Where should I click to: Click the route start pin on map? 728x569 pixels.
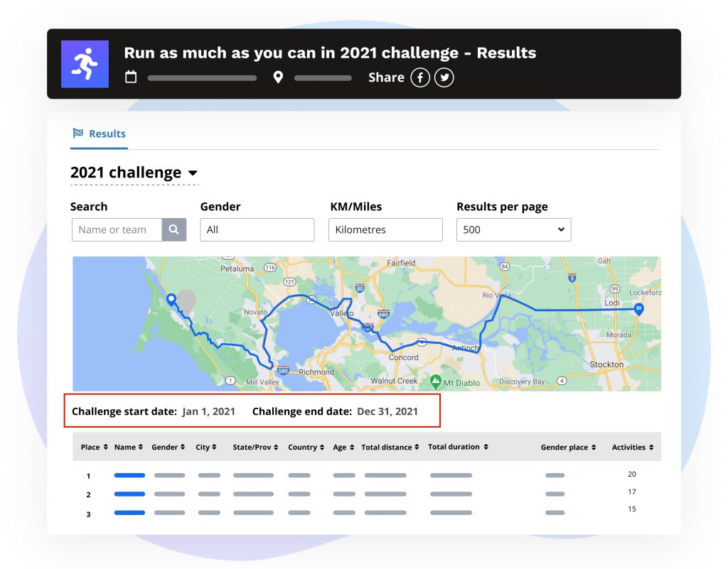point(171,300)
